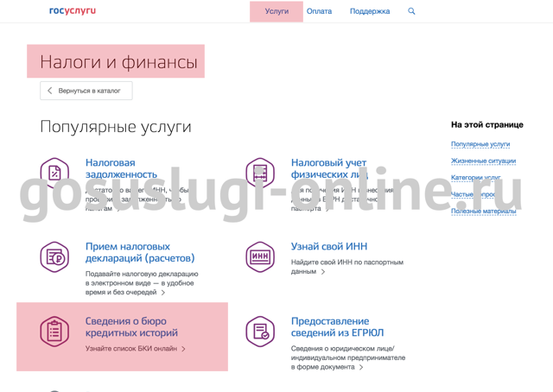The height and width of the screenshot is (392, 553).
Task: Click the clipboard icon for бюро кредитных историй
Action: tap(54, 332)
